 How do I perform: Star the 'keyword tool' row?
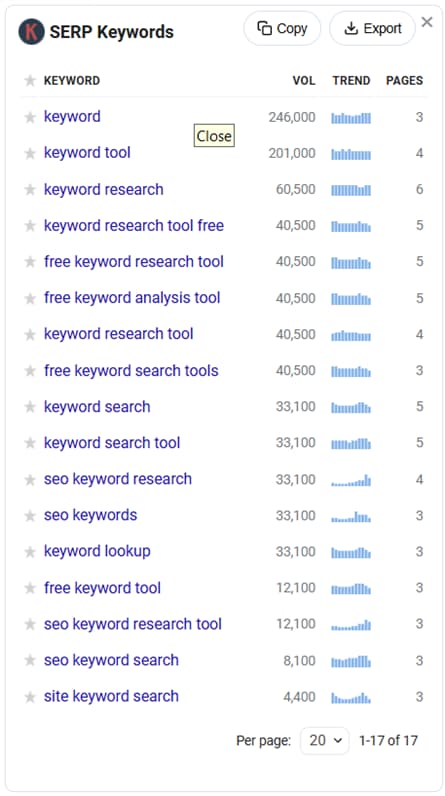point(30,153)
